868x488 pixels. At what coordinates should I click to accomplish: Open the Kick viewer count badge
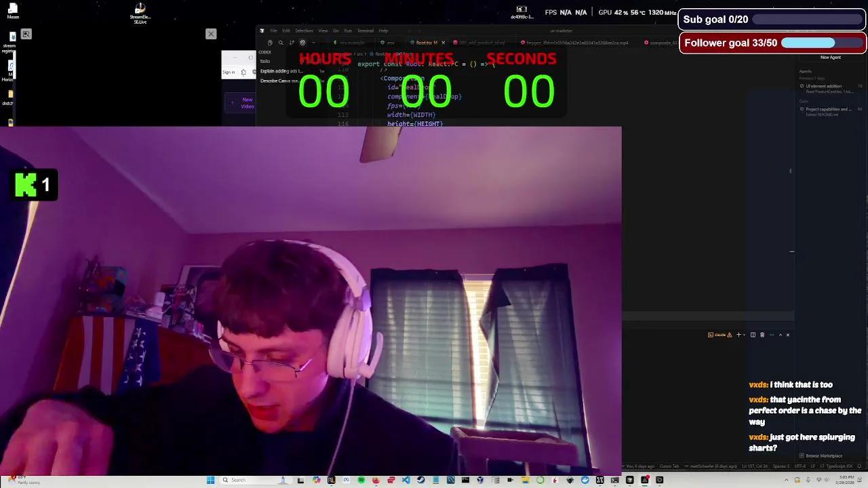pos(33,185)
